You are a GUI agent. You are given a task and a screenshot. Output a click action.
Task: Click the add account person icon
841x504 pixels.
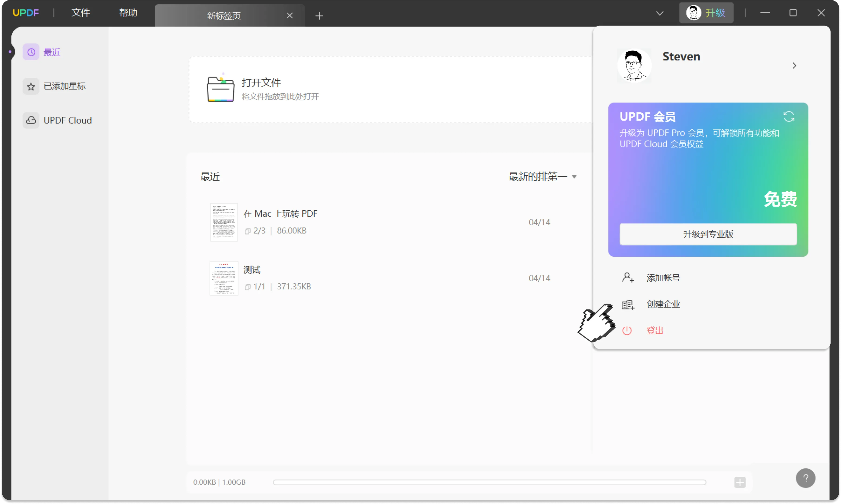(627, 278)
